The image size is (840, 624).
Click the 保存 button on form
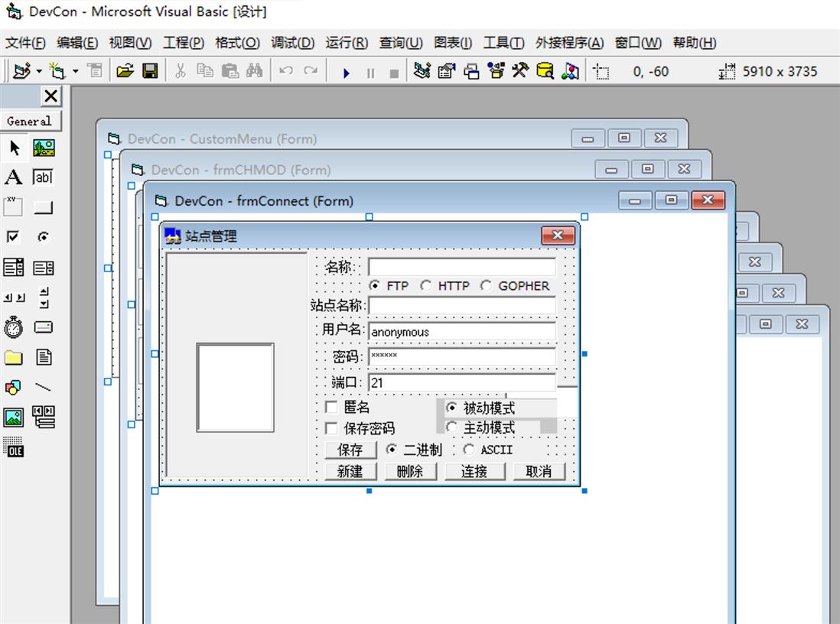click(x=350, y=450)
